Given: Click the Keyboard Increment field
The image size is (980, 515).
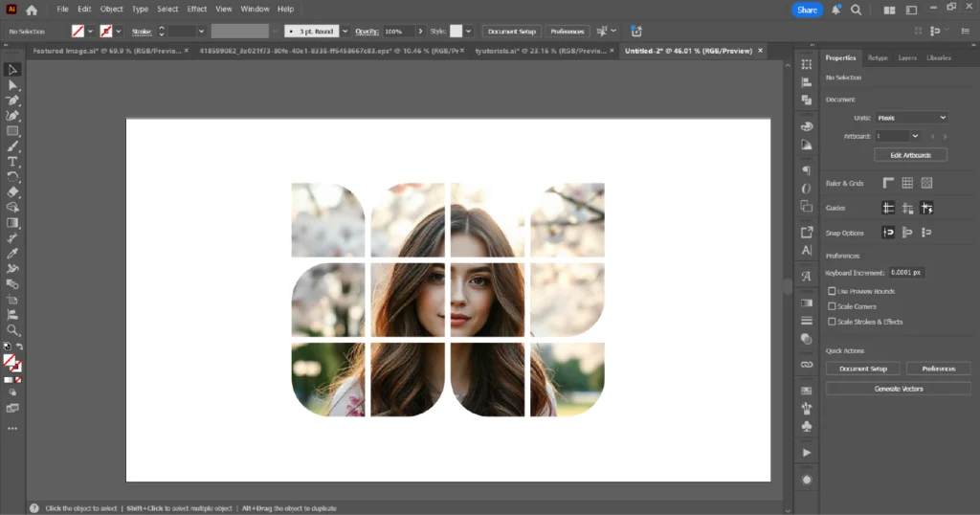Looking at the screenshot, I should (906, 273).
